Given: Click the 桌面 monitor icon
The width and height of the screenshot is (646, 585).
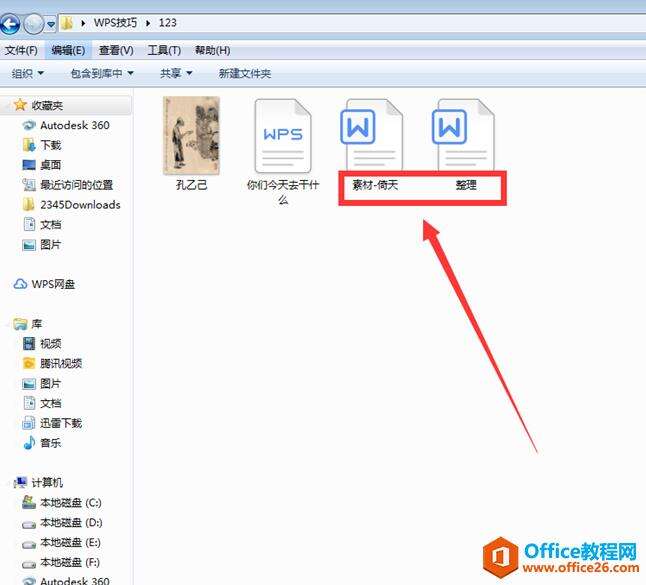Looking at the screenshot, I should coord(29,165).
